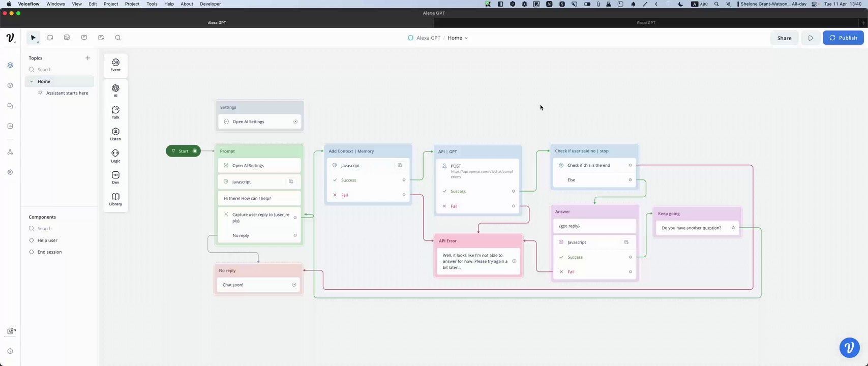Open the Developer menu
This screenshot has height=366, width=868.
click(210, 4)
